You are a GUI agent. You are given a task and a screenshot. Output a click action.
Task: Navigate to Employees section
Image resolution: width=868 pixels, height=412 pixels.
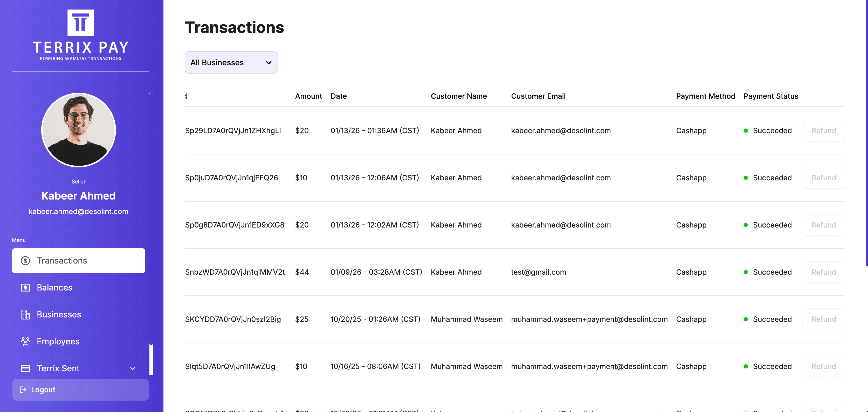[x=79, y=341]
